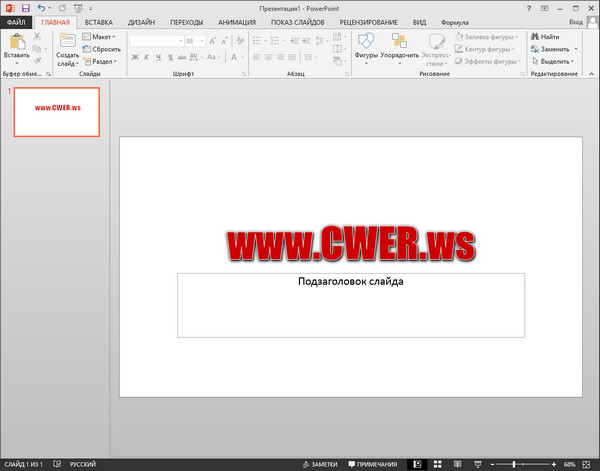Click the Вставить (Paste) clipboard icon

[15, 41]
